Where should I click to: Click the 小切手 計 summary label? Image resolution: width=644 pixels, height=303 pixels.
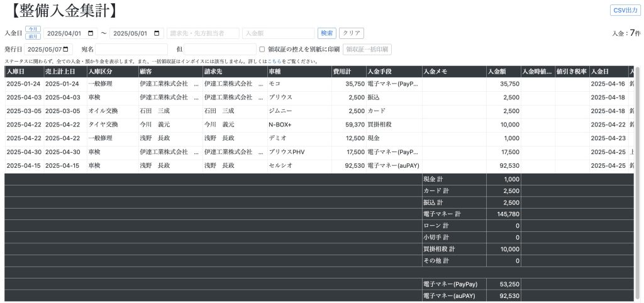(x=454, y=238)
